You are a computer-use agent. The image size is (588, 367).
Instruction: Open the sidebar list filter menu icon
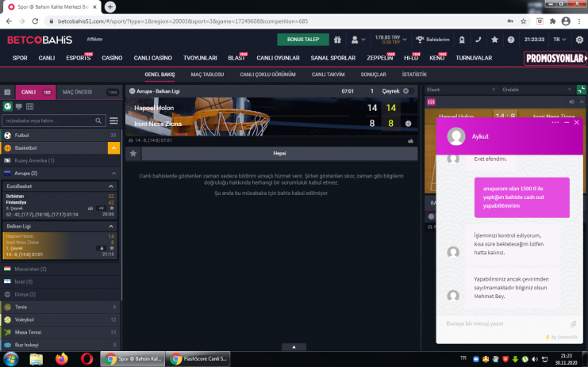point(113,120)
